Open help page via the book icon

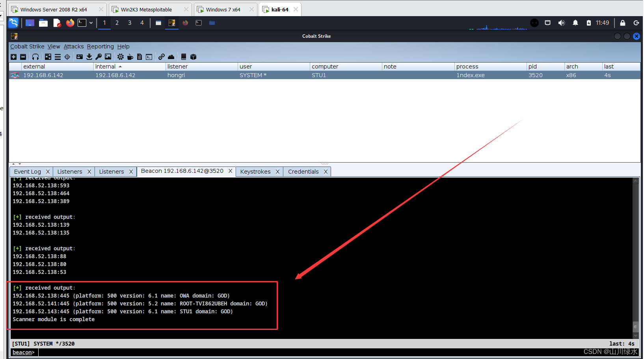click(x=184, y=57)
